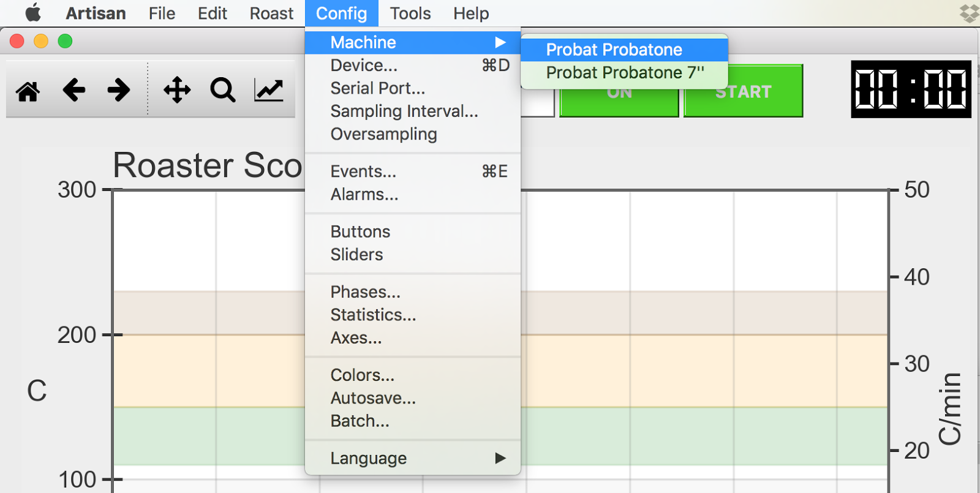
Task: Click the line chart toolbar icon
Action: click(x=269, y=90)
